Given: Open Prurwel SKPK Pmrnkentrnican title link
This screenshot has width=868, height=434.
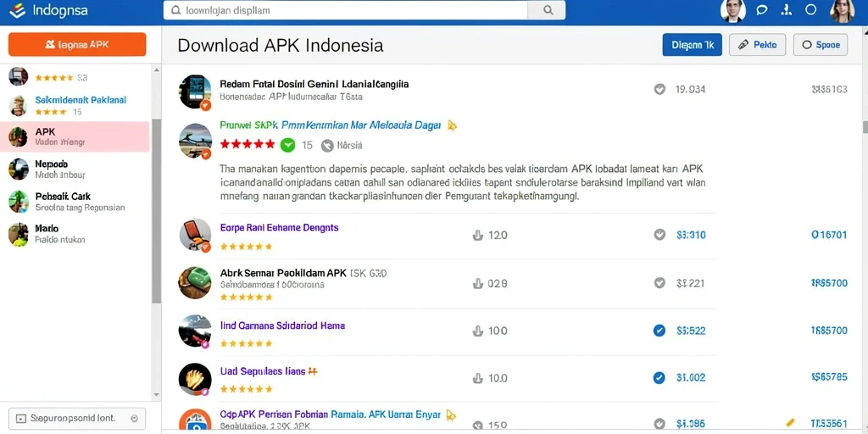Looking at the screenshot, I should click(330, 125).
